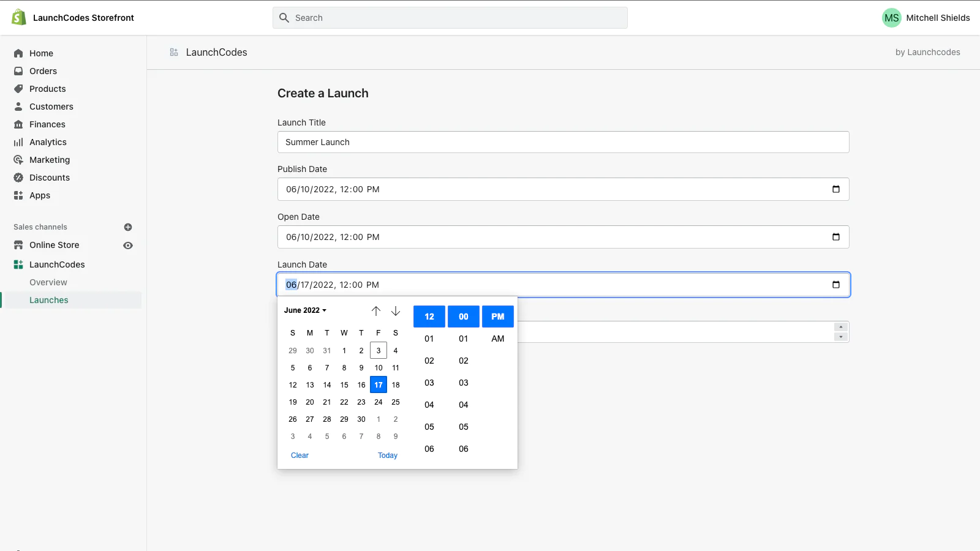Click in the Search field
The height and width of the screenshot is (551, 980).
450,18
